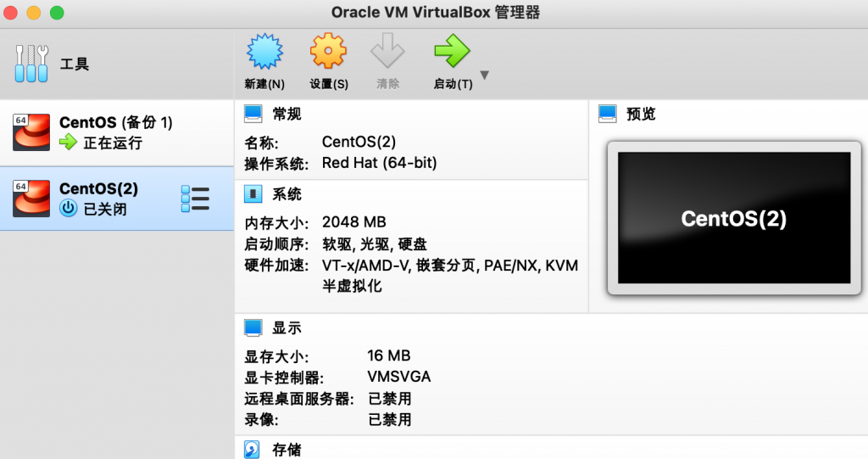Click the 半虚拟化 text line
868x459 pixels.
point(352,286)
